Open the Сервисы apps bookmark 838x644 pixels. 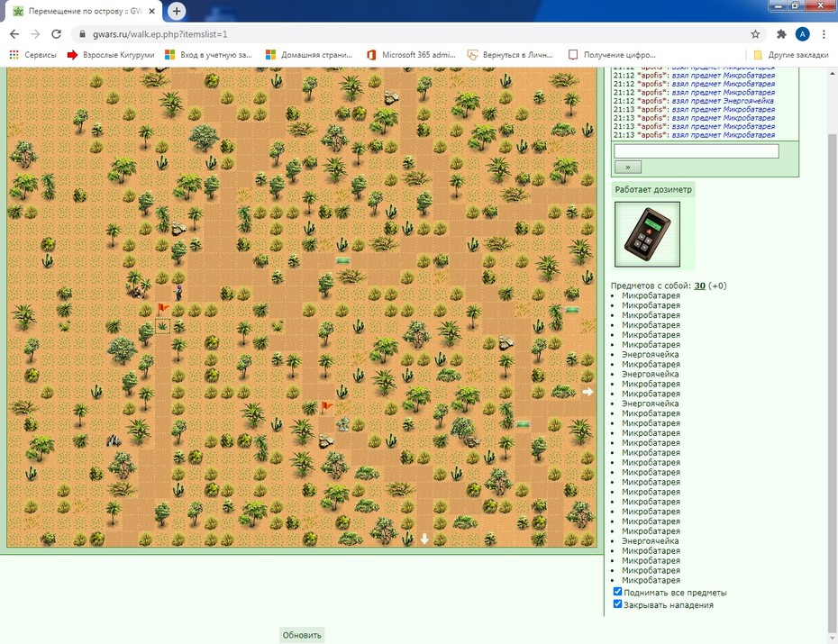click(x=33, y=54)
